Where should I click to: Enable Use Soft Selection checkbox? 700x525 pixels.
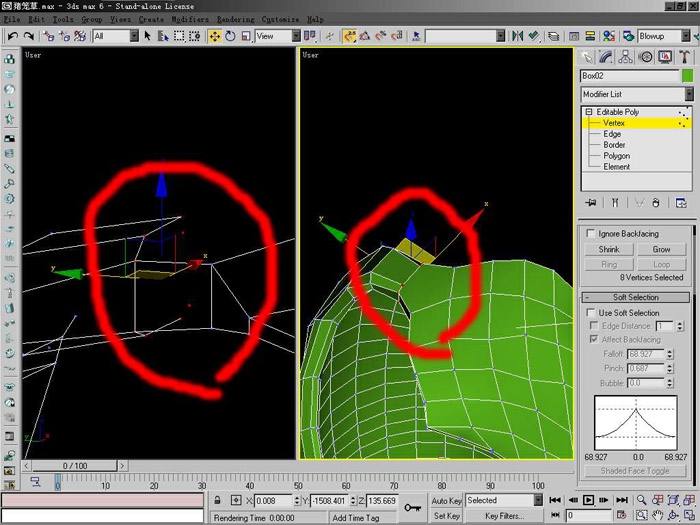pos(591,312)
